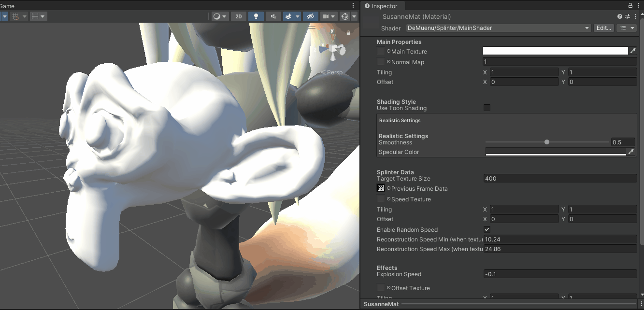Expand increment snapping dropdown arrow
Screen dimensions: 644x310
click(x=43, y=16)
